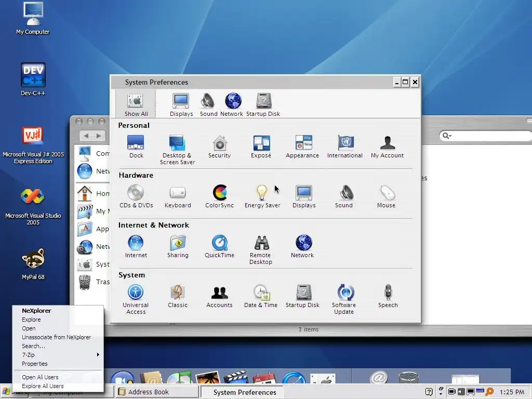Click the calendar icon in the dock

tap(264, 378)
